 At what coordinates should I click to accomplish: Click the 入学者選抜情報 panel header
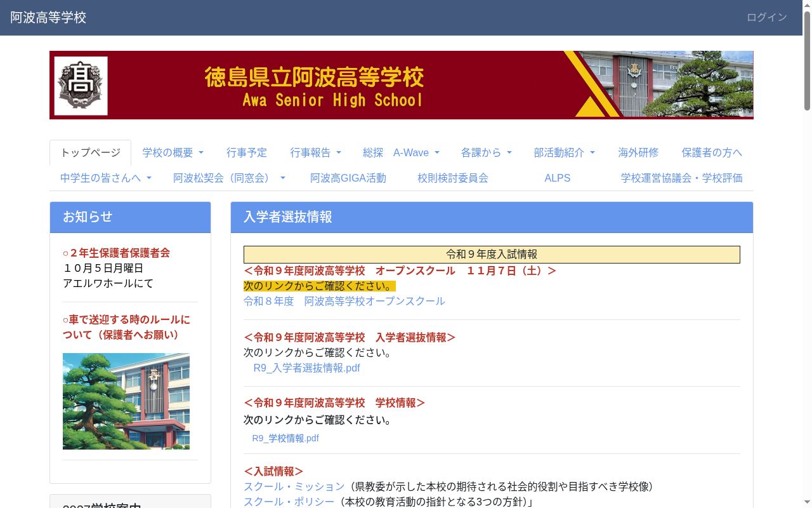pos(492,217)
